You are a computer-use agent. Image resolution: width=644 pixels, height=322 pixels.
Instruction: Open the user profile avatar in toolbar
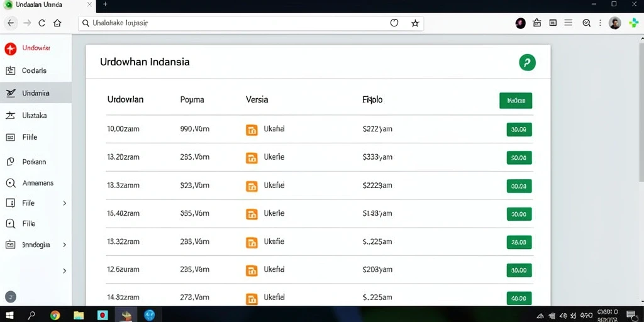point(615,23)
